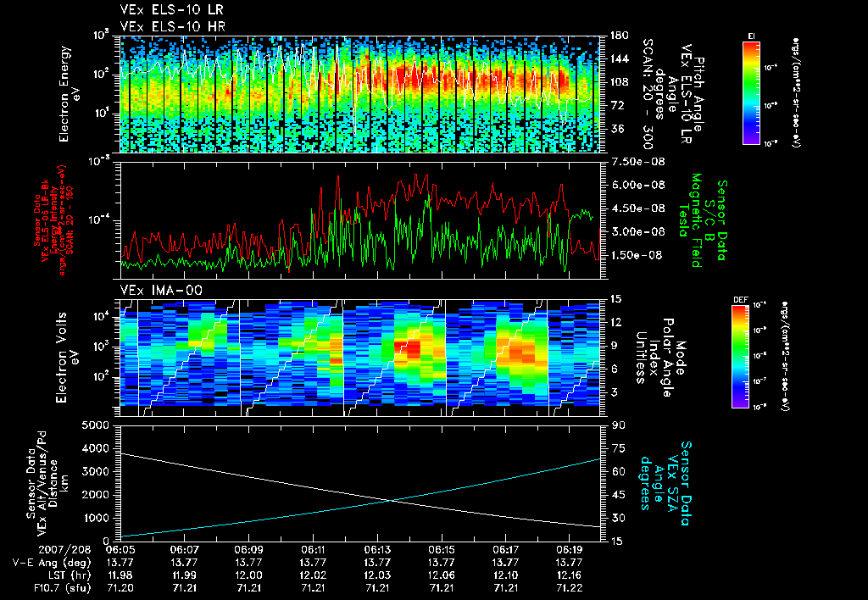
Task: Click the magnetic field tick 7.50e-08
Action: click(x=637, y=162)
